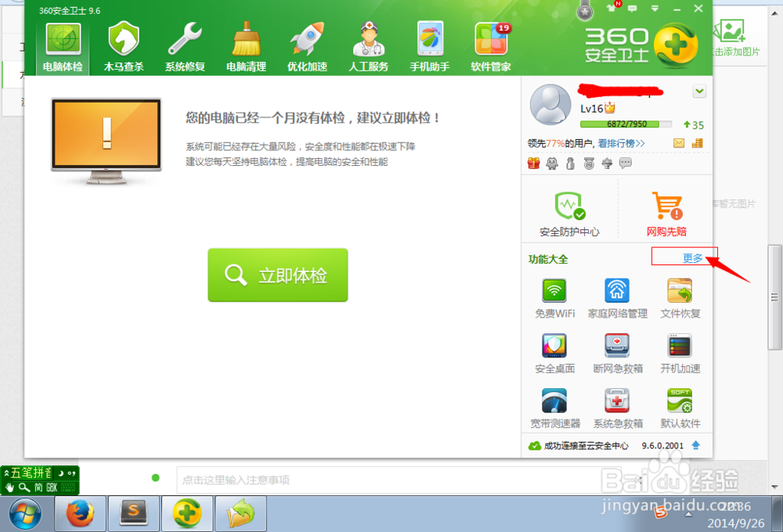
Task: Open the skin changer shirt icon
Action: [x=612, y=8]
